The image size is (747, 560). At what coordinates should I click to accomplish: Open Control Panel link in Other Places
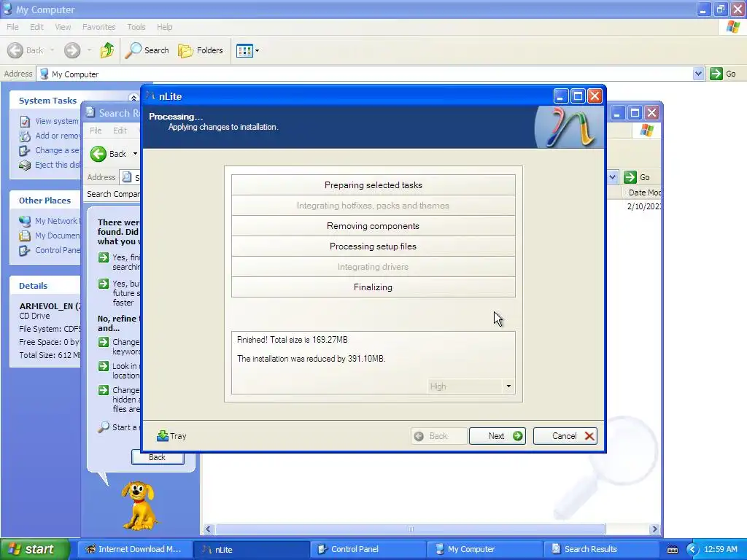coord(50,251)
